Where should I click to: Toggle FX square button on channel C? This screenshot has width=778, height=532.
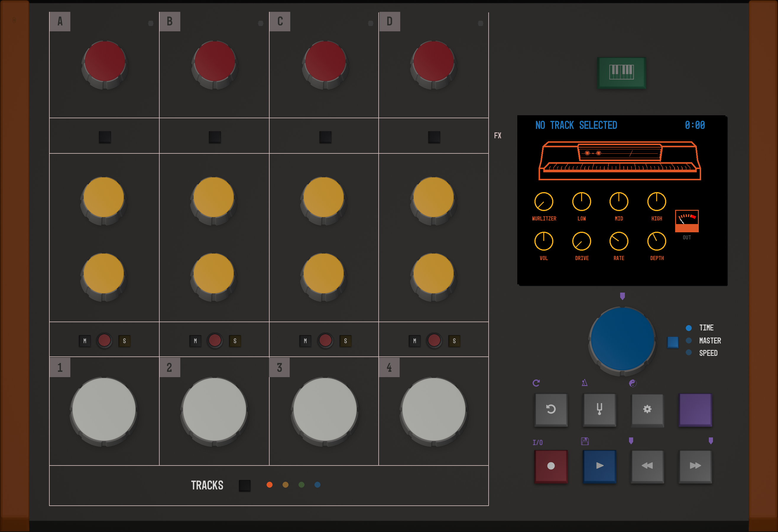(x=325, y=137)
